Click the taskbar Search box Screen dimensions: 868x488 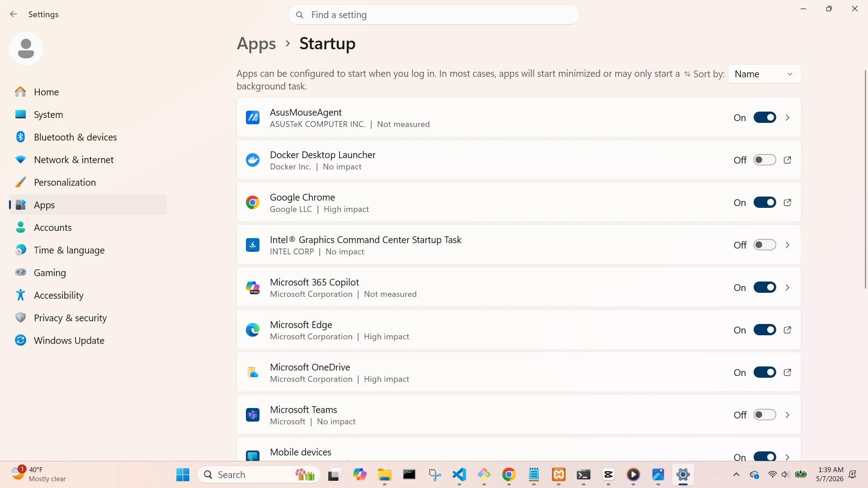point(259,474)
